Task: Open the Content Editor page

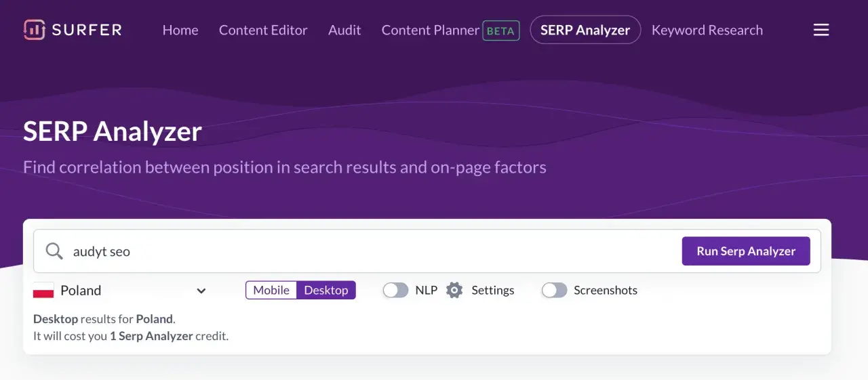Action: tap(263, 30)
